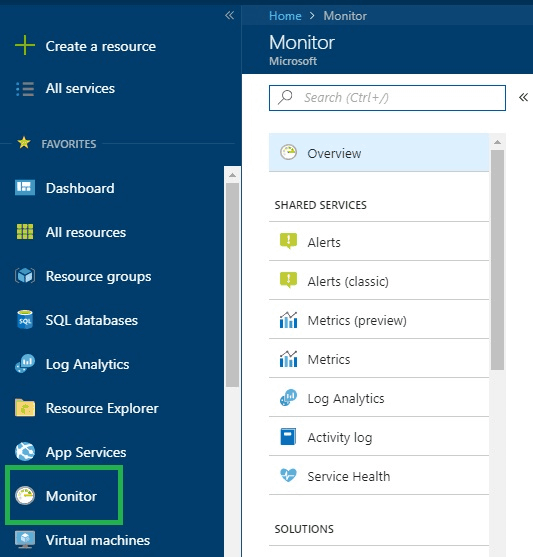The width and height of the screenshot is (533, 557).
Task: Collapse the left favorites sidebar
Action: [230, 15]
